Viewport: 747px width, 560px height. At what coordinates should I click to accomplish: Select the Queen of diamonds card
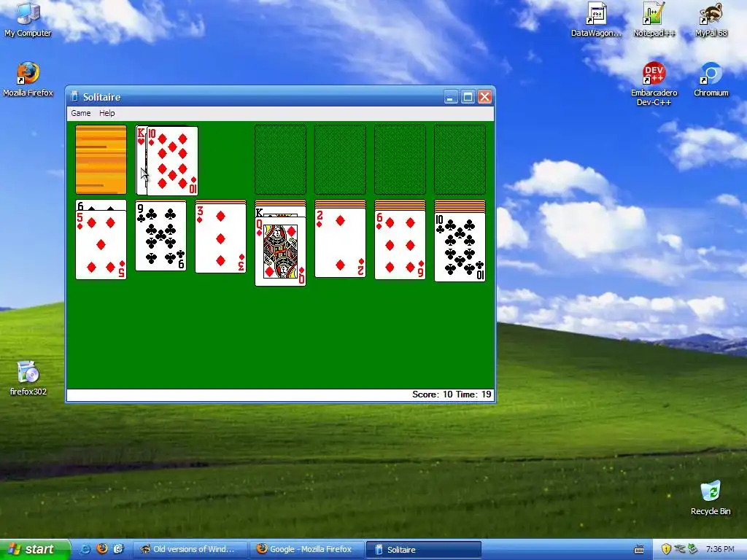coord(281,252)
